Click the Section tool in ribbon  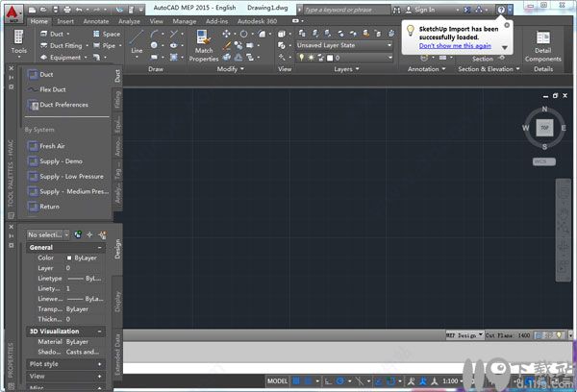483,59
